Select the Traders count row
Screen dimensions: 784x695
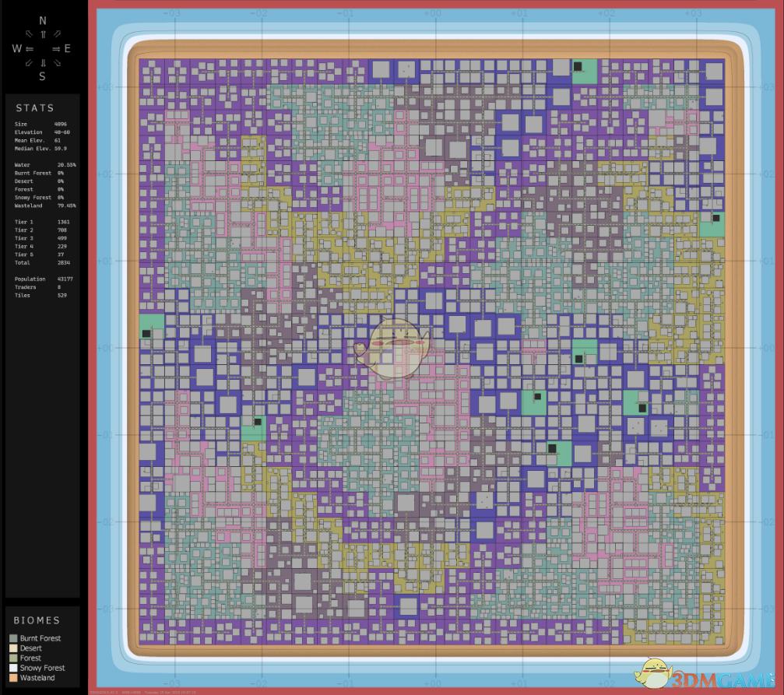(38, 287)
